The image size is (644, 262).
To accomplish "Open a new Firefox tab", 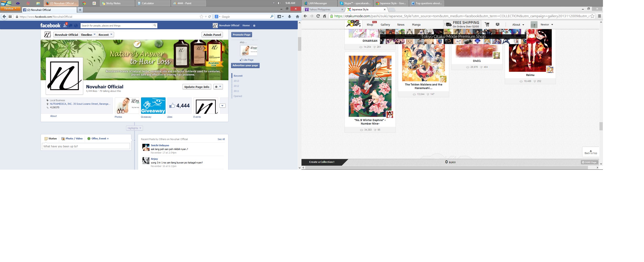I will tap(80, 10).
